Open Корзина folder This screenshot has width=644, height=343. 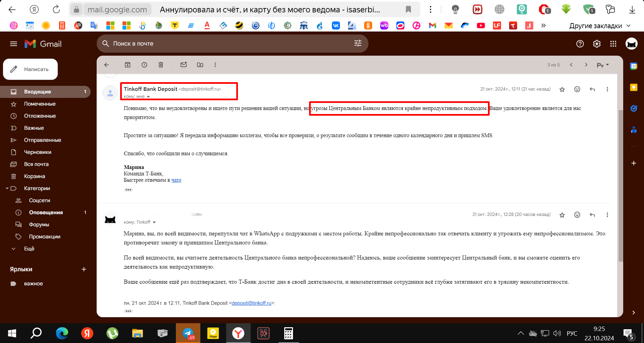[x=45, y=176]
